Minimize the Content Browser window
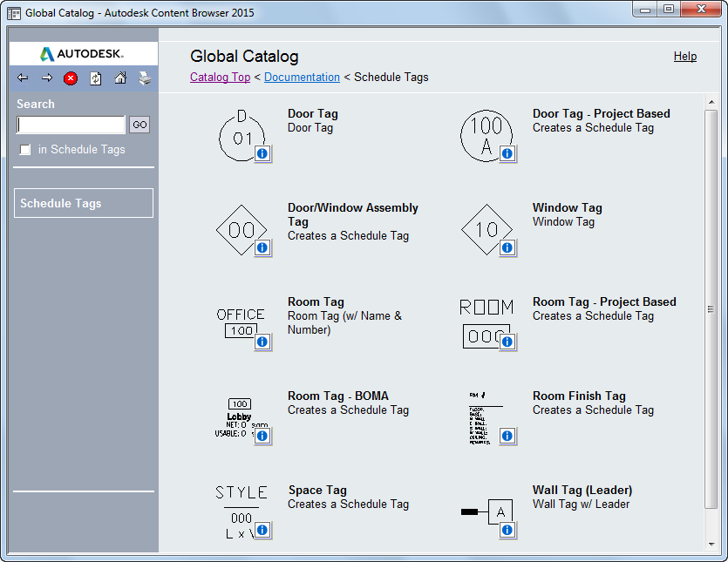 click(645, 9)
